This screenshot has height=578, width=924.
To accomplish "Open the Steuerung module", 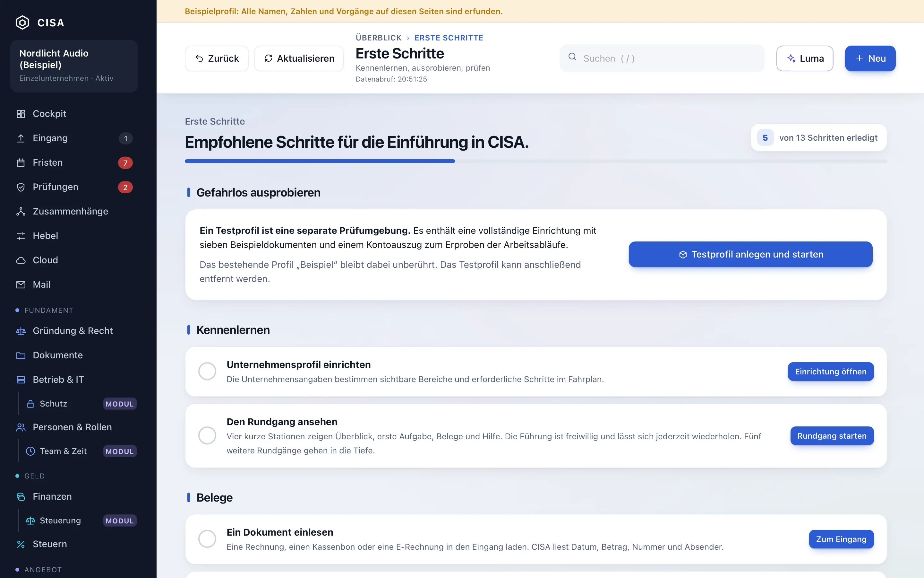I will (x=80, y=521).
